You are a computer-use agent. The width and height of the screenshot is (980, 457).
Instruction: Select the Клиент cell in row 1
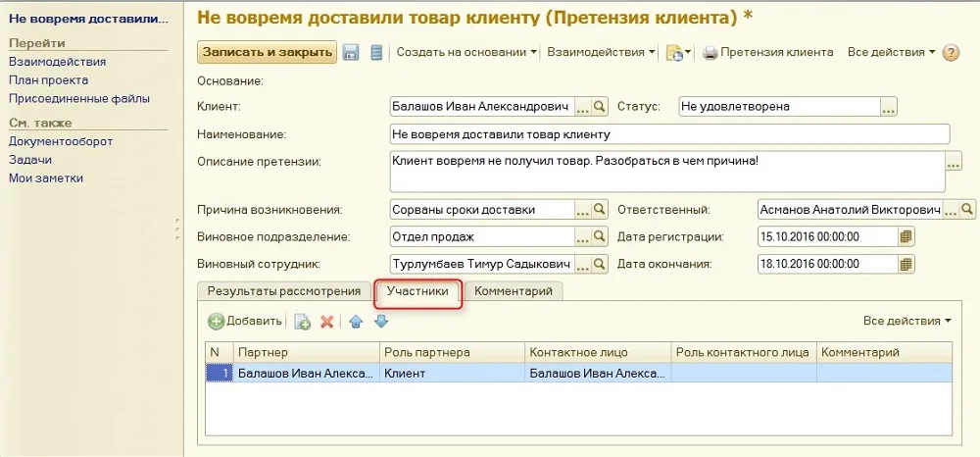tap(453, 374)
